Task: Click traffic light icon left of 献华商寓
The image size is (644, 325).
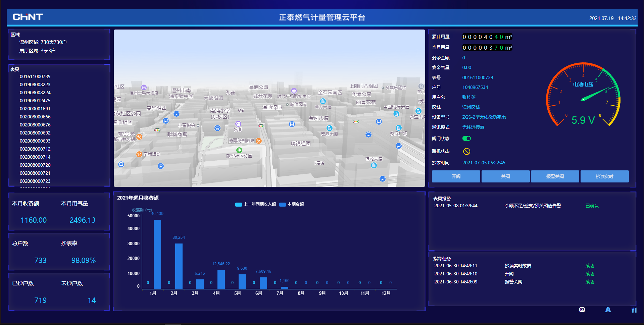Action: point(157,130)
